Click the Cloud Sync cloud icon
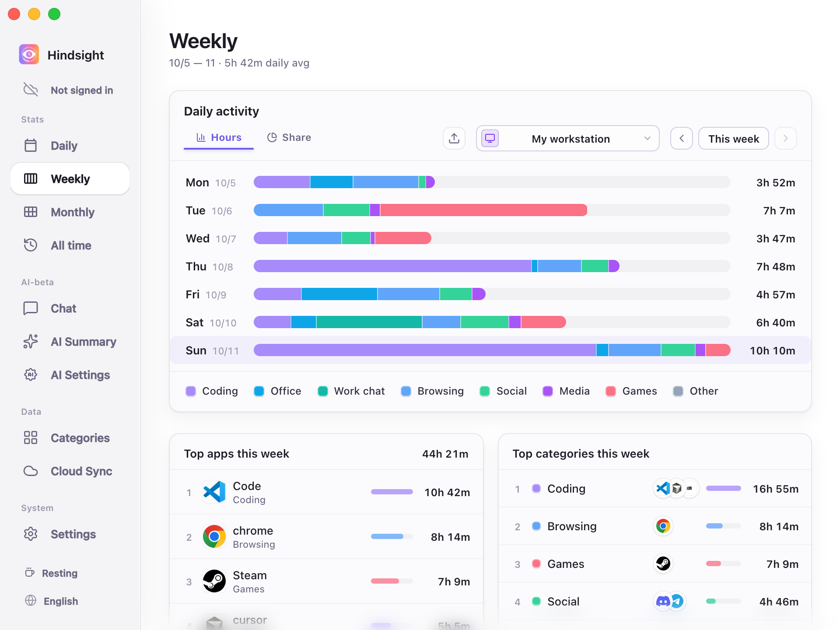 (x=31, y=471)
